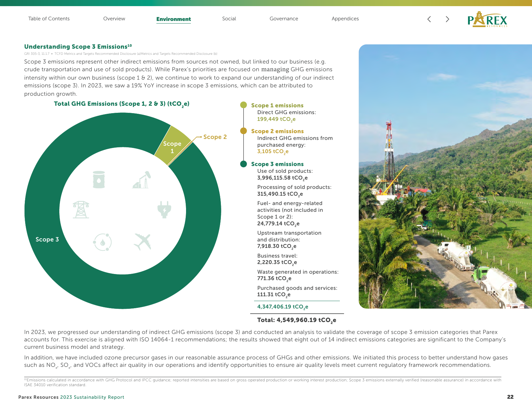
Task: Click the power transmission tower icon
Action: 81,210
